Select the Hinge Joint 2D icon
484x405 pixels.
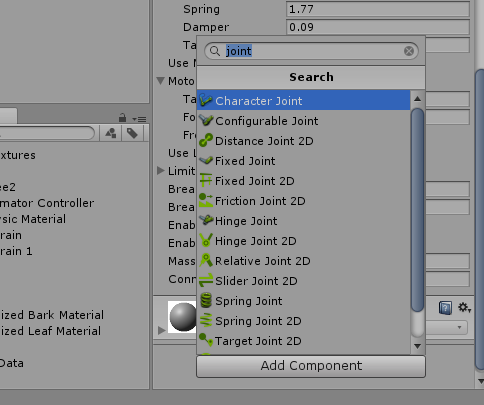coord(206,240)
